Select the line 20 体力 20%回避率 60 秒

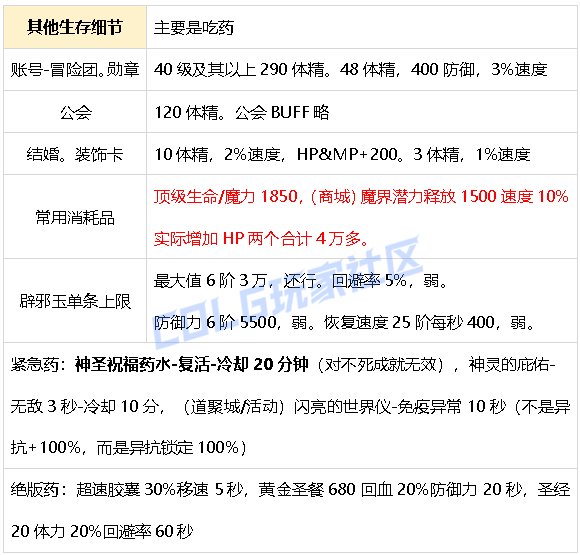click(102, 532)
